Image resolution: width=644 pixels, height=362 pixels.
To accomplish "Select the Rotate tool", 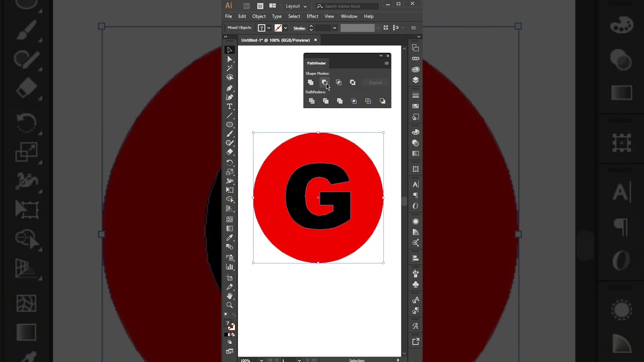I will pyautogui.click(x=230, y=163).
